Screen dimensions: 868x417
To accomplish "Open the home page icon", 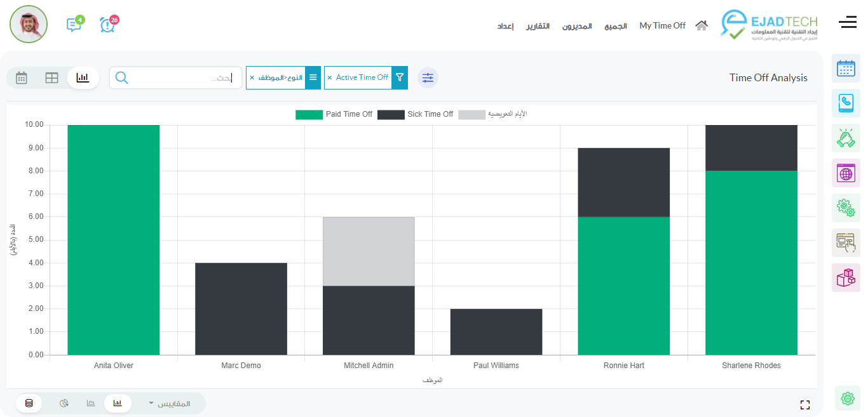I will (x=701, y=25).
